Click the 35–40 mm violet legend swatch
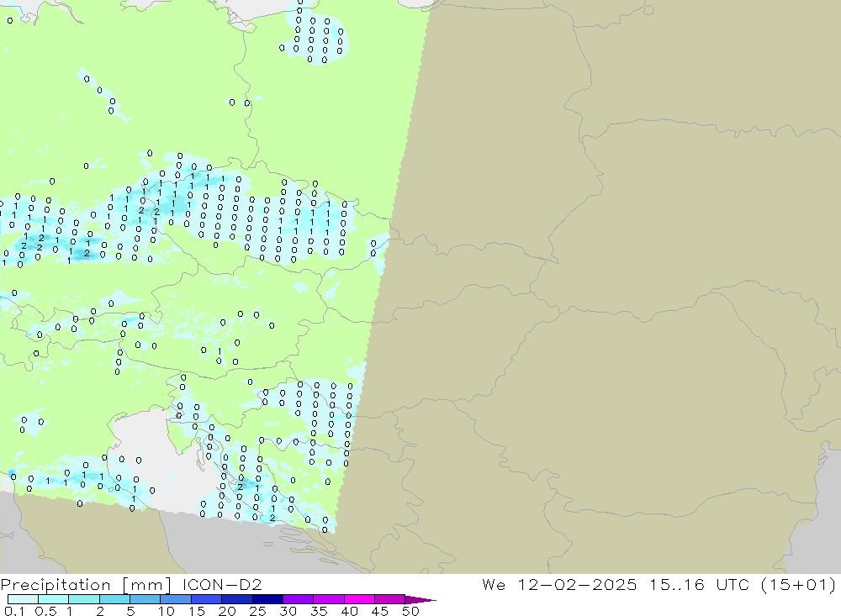The height and width of the screenshot is (616, 841). tap(329, 599)
